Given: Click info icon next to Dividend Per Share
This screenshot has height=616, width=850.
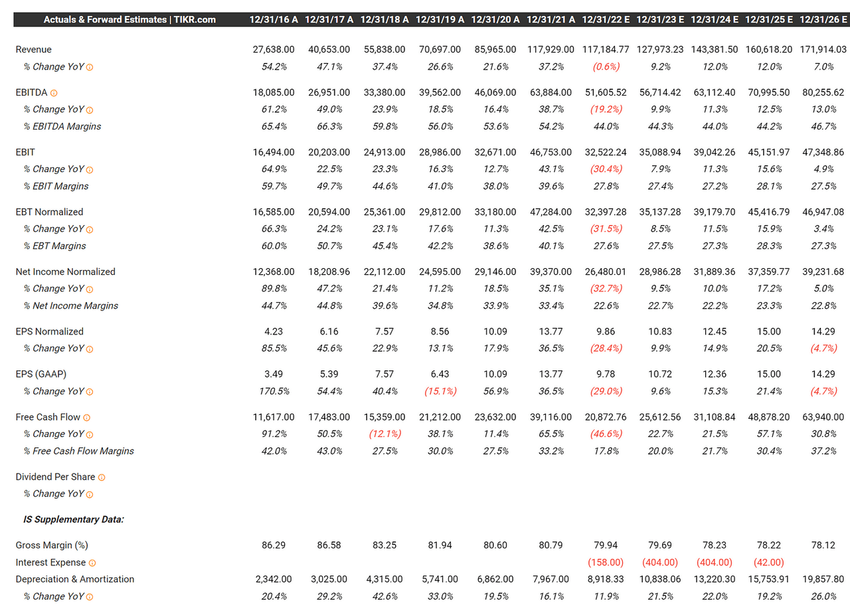Looking at the screenshot, I should [102, 477].
